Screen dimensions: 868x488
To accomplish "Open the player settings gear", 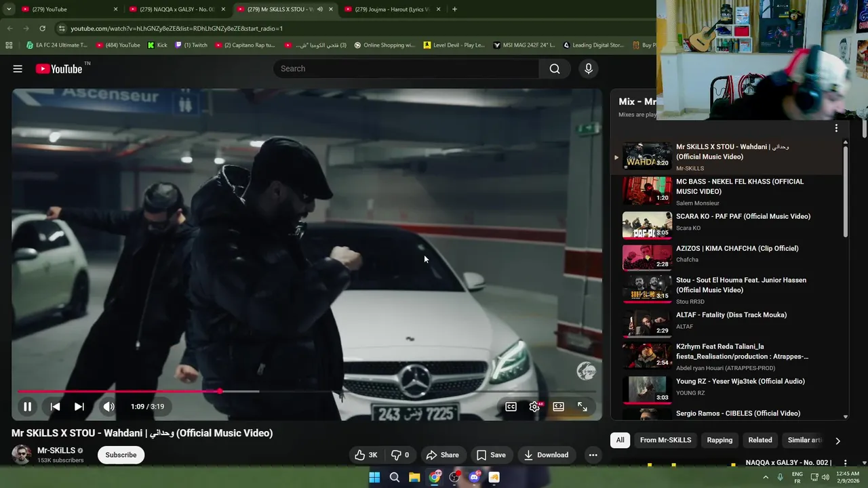I will 534,407.
